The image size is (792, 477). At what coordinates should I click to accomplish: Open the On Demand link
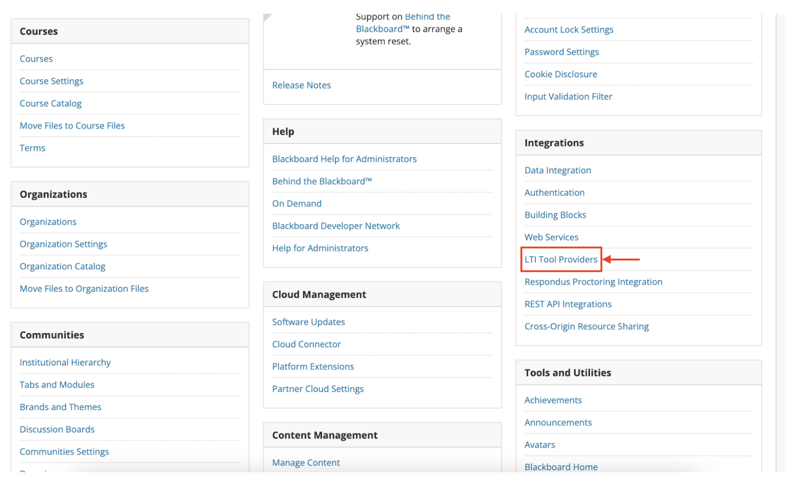(x=296, y=203)
